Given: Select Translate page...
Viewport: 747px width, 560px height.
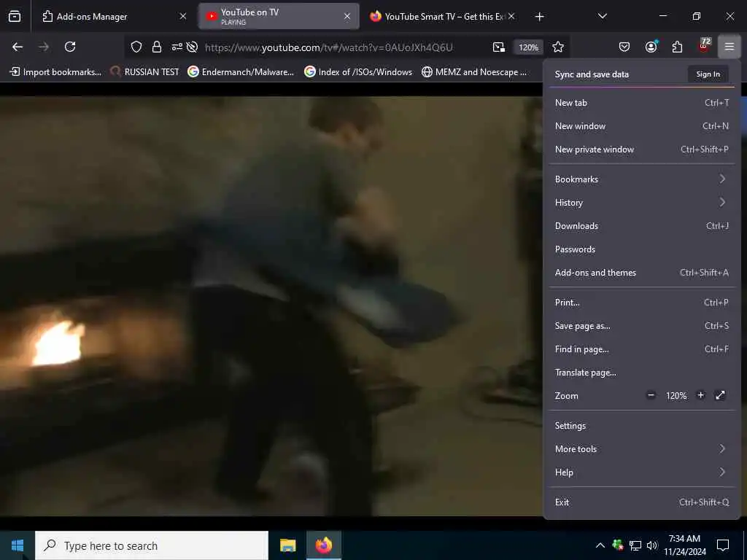Looking at the screenshot, I should [x=642, y=373].
